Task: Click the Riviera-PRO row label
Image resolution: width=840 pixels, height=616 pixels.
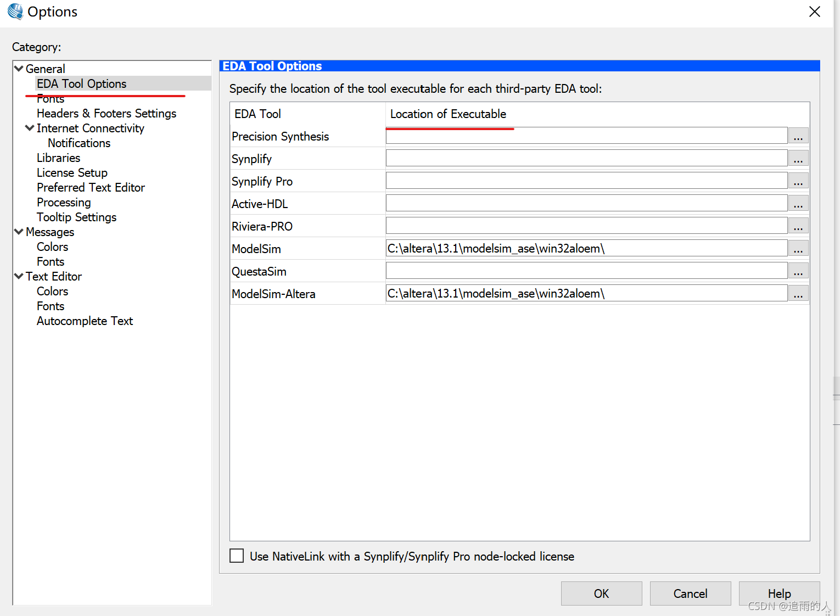Action: click(x=262, y=226)
